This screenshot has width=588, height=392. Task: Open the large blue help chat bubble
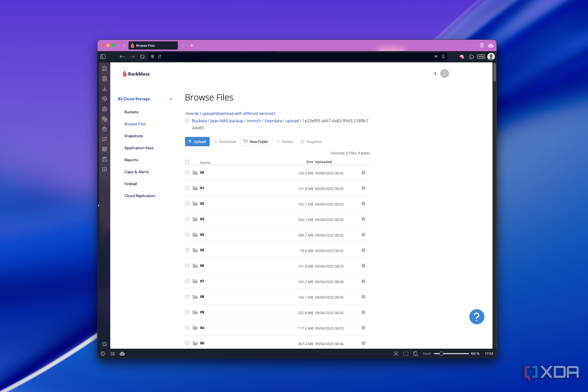tap(477, 317)
